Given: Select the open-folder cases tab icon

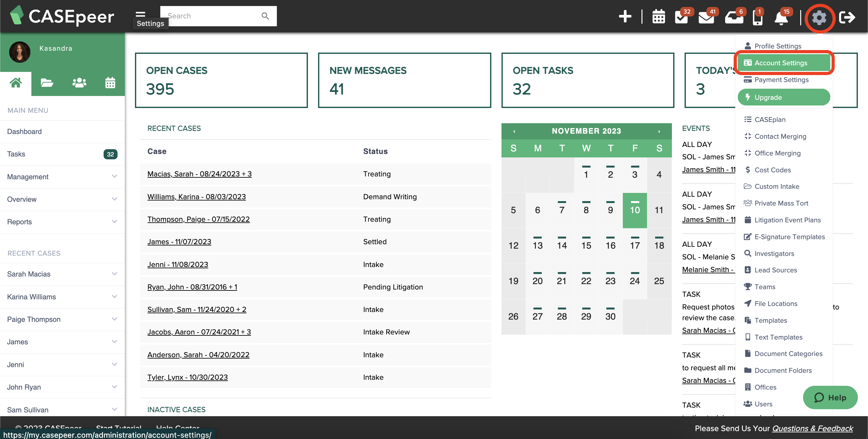Looking at the screenshot, I should click(x=47, y=83).
